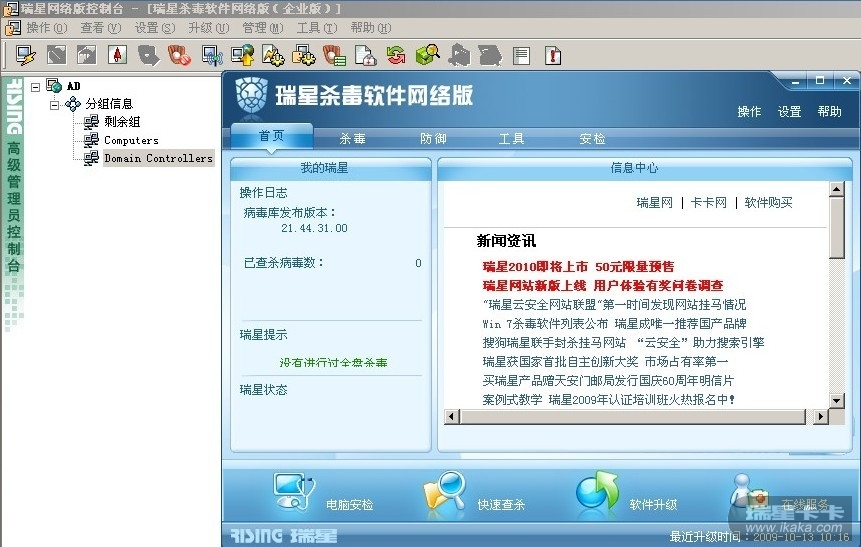Click 帮助 in the blue header
The image size is (861, 547).
[829, 111]
